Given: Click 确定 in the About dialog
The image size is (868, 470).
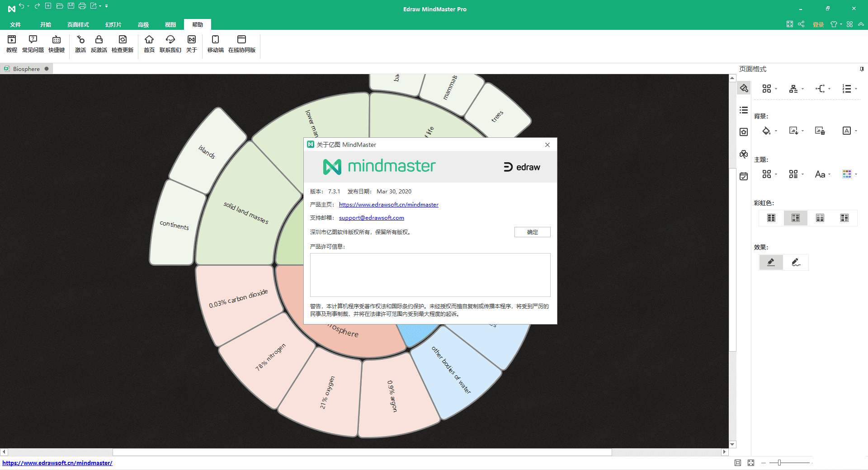Looking at the screenshot, I should pos(532,232).
